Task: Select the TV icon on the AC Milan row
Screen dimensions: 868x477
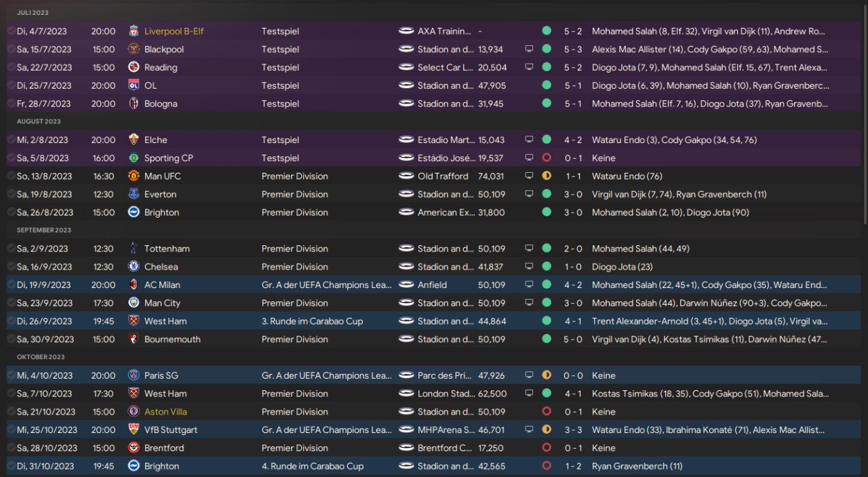Action: point(529,285)
